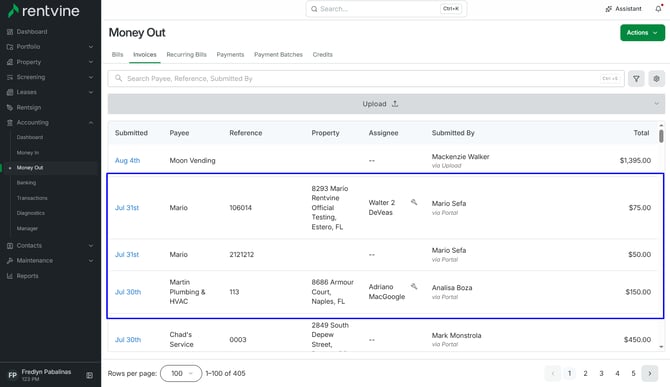Select the Invoices tab
The image size is (670, 387).
[144, 55]
